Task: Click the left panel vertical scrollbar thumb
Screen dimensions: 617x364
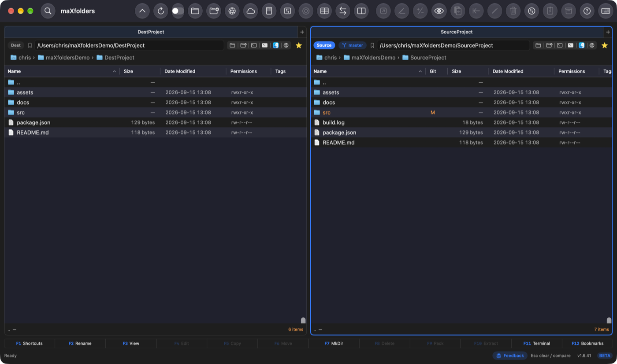Action: click(x=303, y=320)
